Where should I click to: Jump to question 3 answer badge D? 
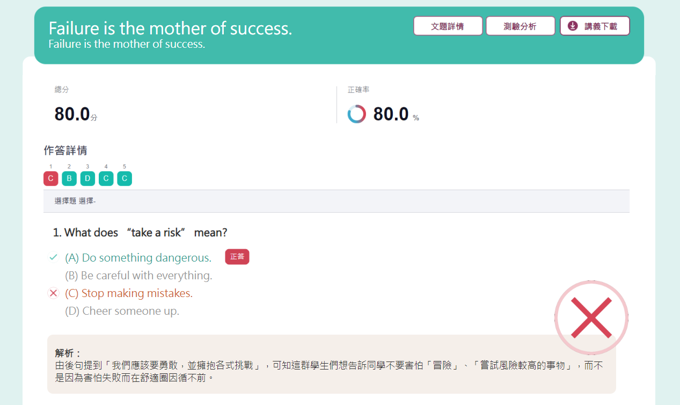point(88,178)
